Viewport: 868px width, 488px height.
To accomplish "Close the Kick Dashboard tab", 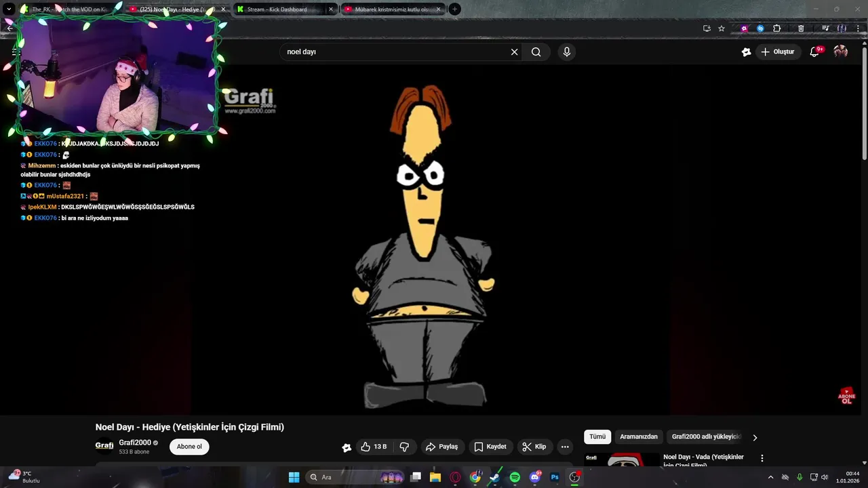I will [330, 9].
